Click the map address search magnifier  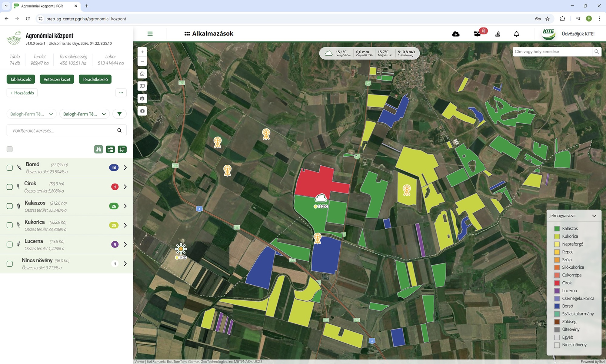click(x=597, y=51)
